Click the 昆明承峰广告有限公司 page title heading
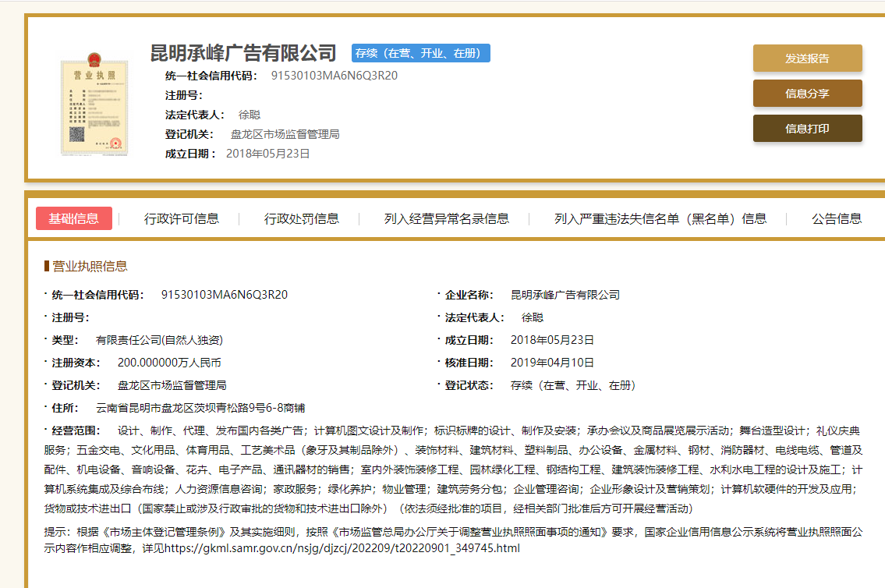This screenshot has width=885, height=588. tap(243, 53)
